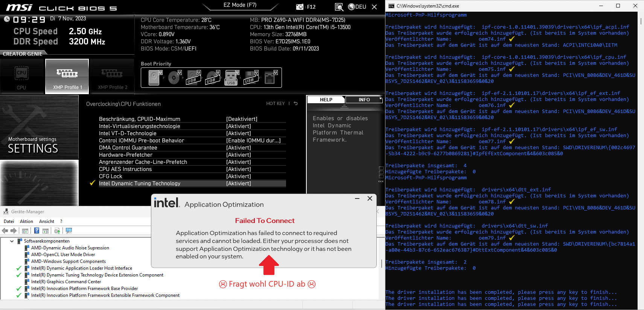Open the ? help menu in Geräte-Manager
This screenshot has height=310, width=644.
[61, 221]
